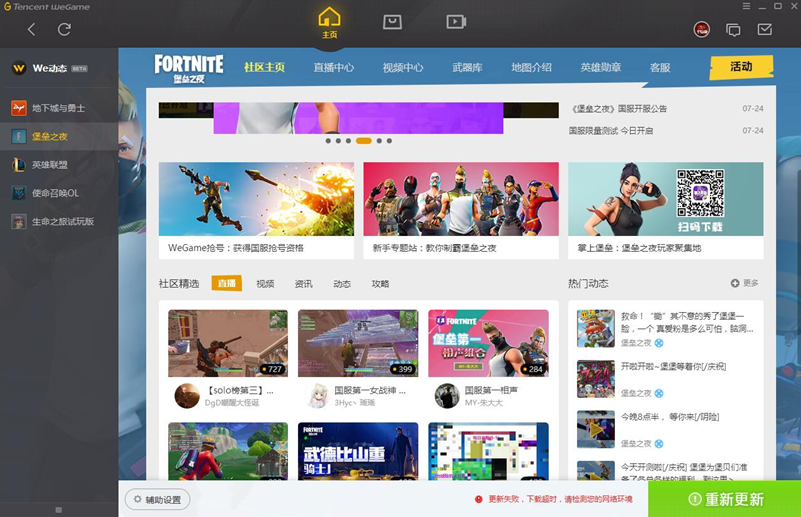Open 新手专题站 banner card
Screen dimensions: 801x517
[461, 210]
